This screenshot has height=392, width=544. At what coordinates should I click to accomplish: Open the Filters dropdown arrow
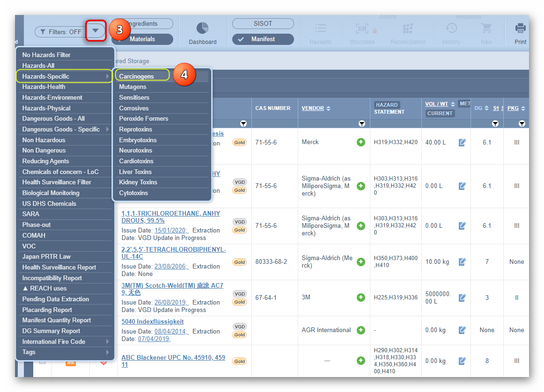click(x=96, y=31)
